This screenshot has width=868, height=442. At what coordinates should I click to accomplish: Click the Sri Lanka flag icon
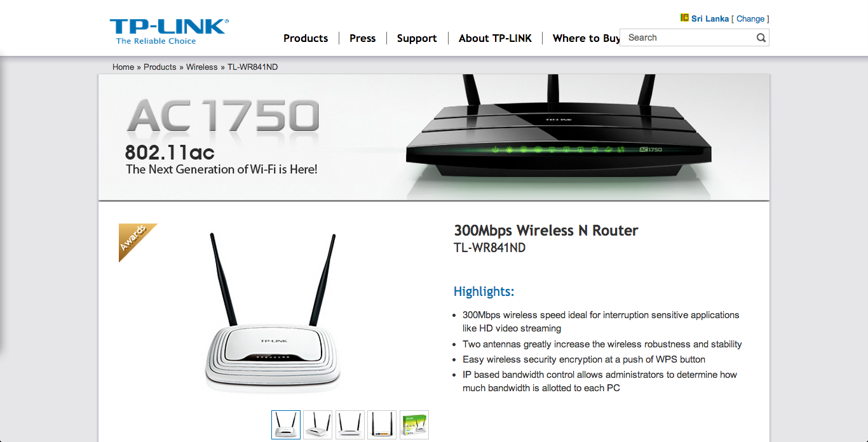pos(684,18)
